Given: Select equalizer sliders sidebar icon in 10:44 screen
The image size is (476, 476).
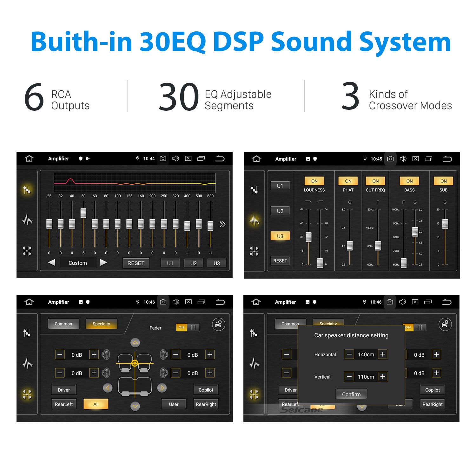Looking at the screenshot, I should (x=27, y=190).
